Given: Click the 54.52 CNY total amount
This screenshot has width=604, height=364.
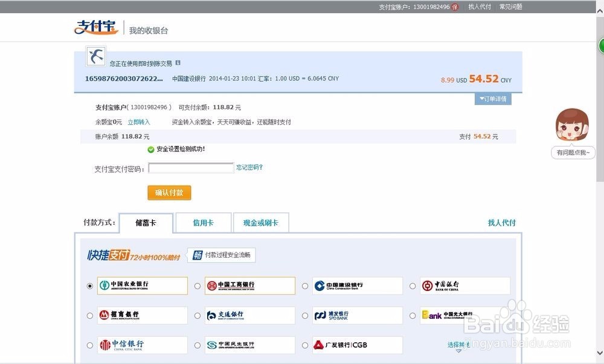Looking at the screenshot, I should [490, 79].
